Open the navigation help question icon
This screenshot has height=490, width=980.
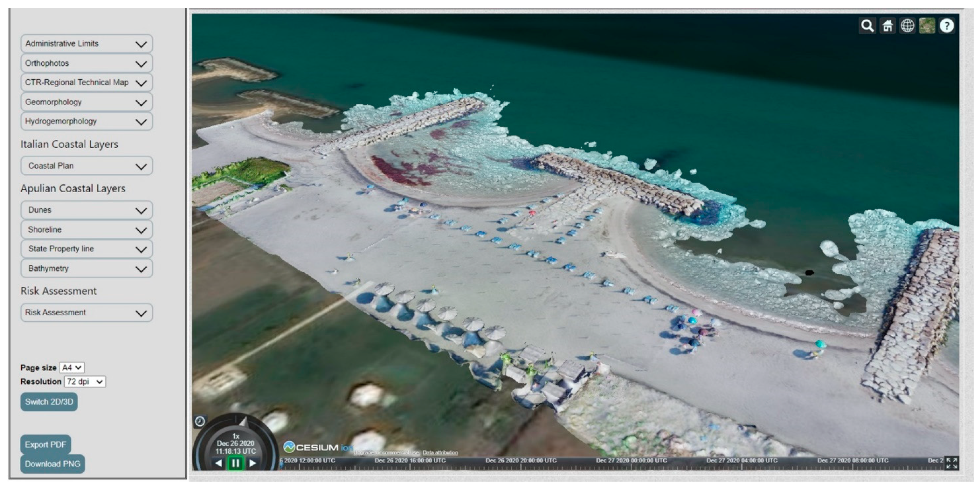click(947, 26)
